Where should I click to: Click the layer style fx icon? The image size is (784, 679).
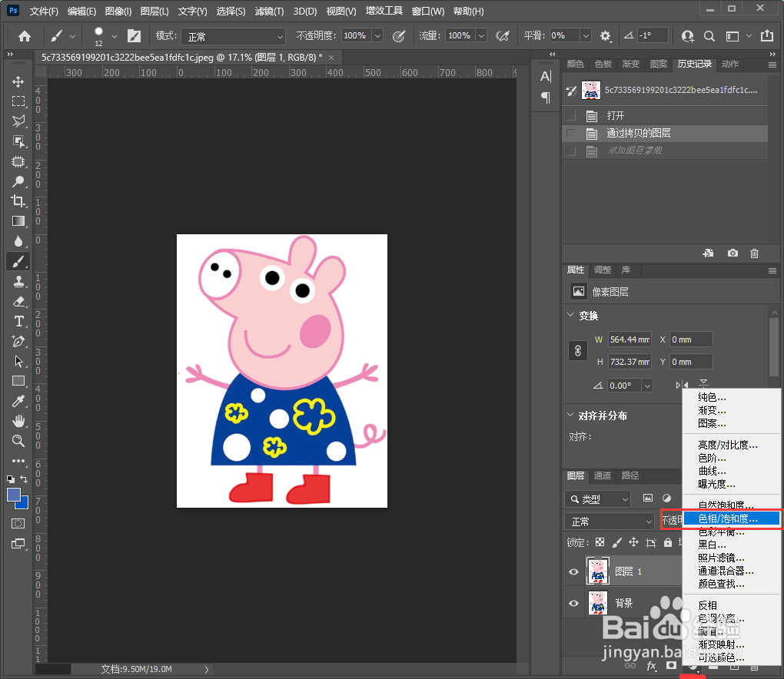click(651, 666)
